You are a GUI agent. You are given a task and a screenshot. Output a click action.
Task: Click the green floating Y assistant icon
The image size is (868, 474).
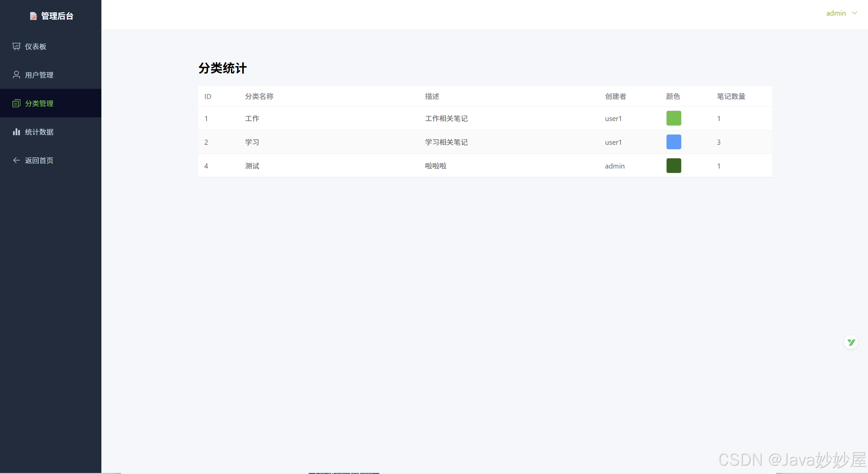851,342
